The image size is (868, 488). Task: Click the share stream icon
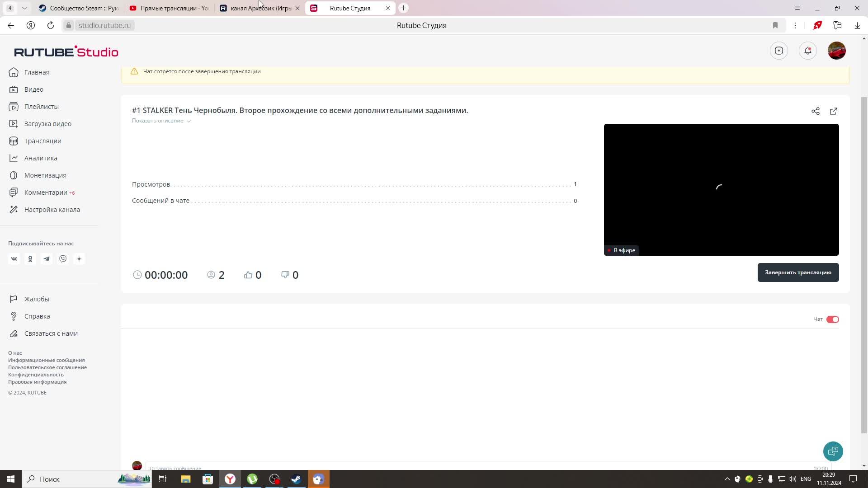pyautogui.click(x=815, y=111)
